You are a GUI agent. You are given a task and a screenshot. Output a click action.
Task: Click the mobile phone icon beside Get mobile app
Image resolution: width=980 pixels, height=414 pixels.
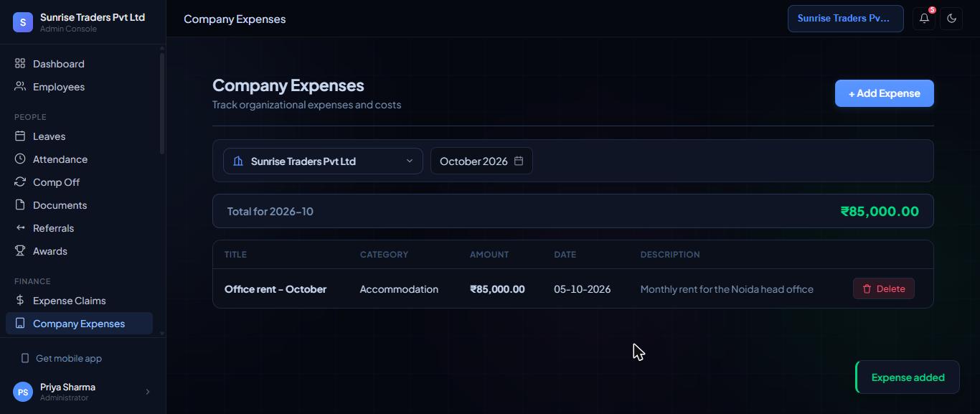[25, 358]
